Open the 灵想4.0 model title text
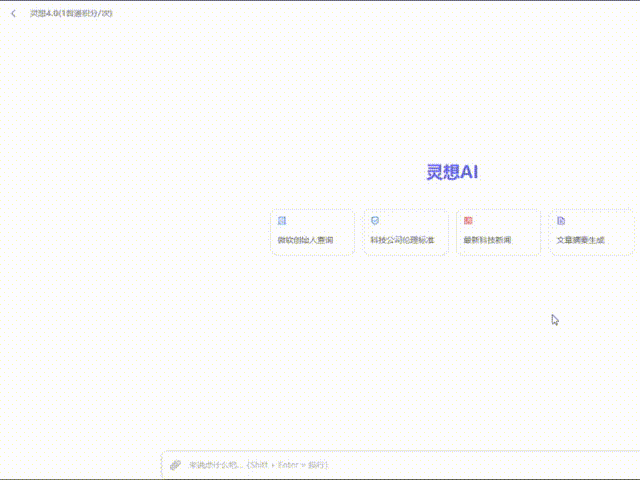This screenshot has width=640, height=480. (71, 13)
